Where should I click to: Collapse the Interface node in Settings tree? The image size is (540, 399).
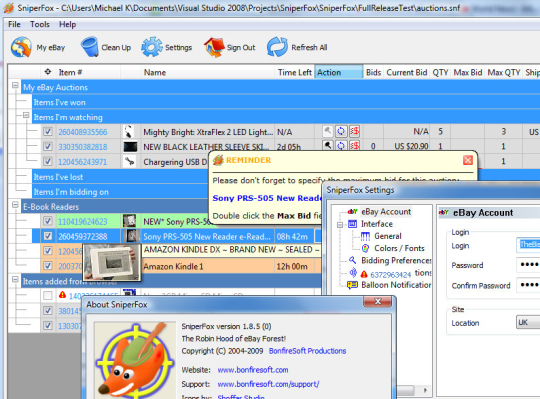(340, 225)
